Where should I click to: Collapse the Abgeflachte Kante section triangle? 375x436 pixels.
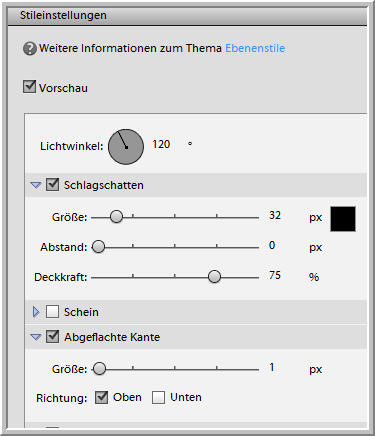click(x=36, y=337)
